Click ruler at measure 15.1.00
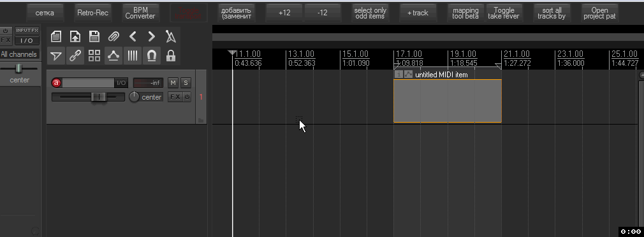This screenshot has height=237, width=644. coord(355,54)
